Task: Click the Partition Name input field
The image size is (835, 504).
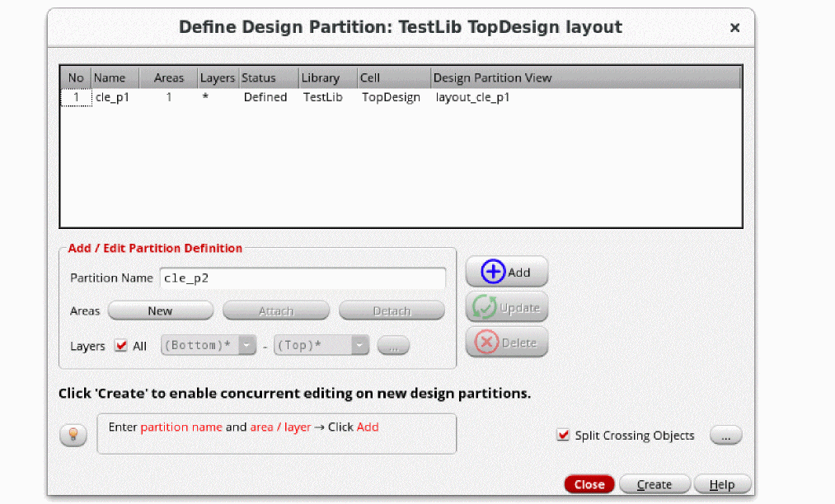Action: 302,278
